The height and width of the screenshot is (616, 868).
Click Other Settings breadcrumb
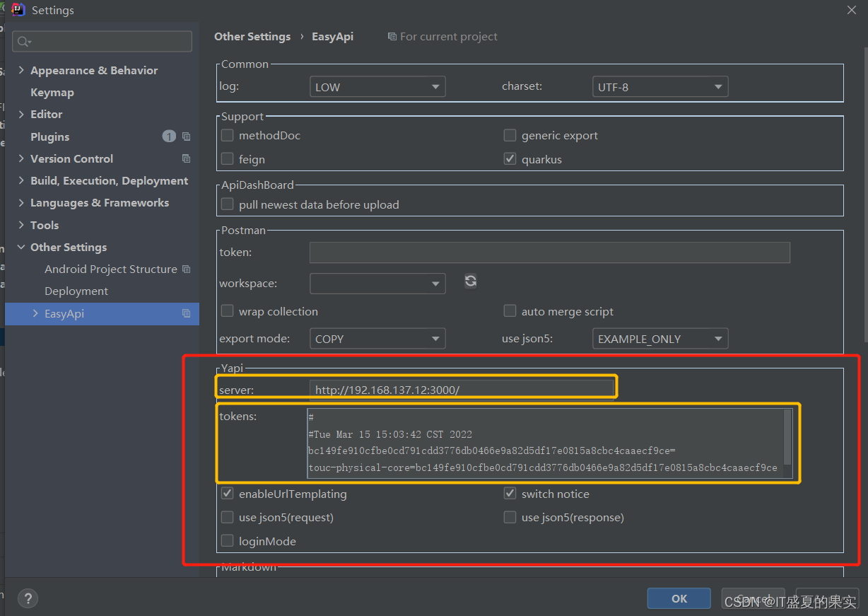tap(252, 36)
